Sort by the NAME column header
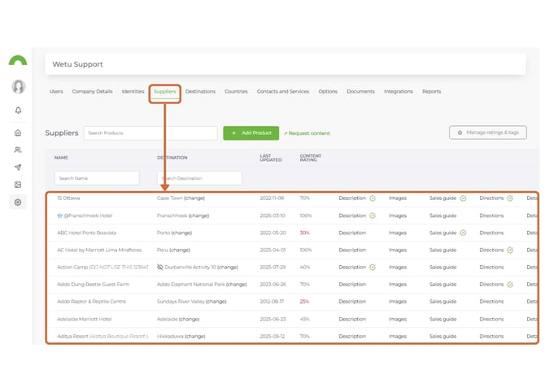This screenshot has width=545, height=392. click(61, 158)
